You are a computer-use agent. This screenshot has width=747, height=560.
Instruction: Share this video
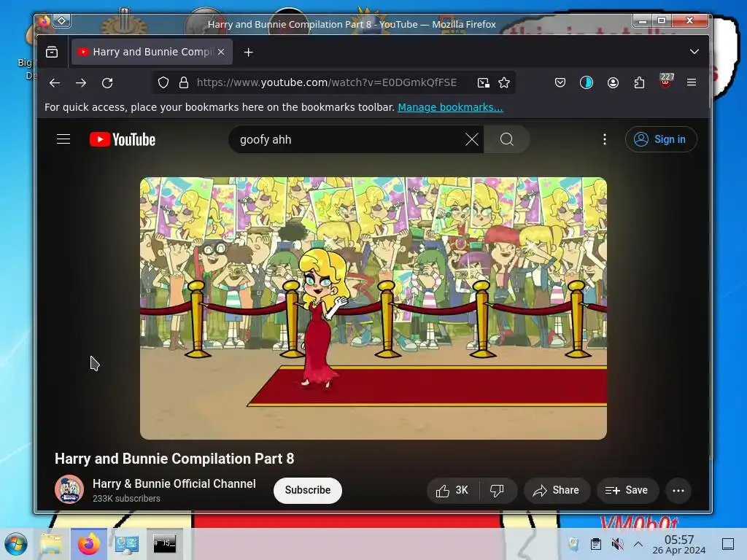tap(557, 491)
